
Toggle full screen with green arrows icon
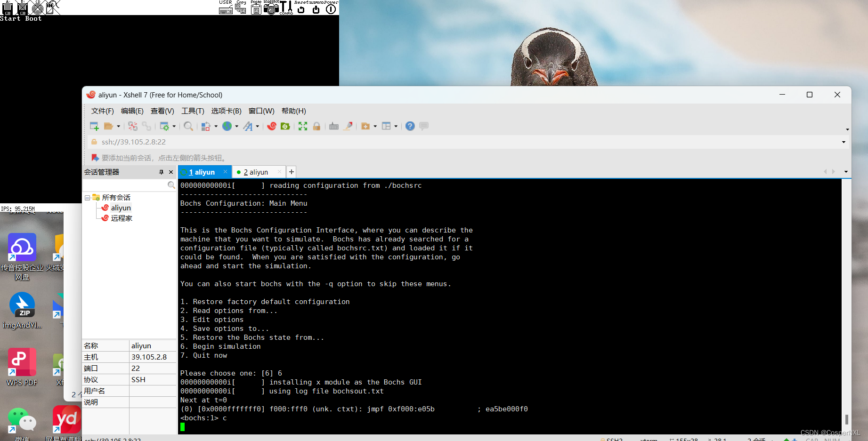(x=303, y=126)
